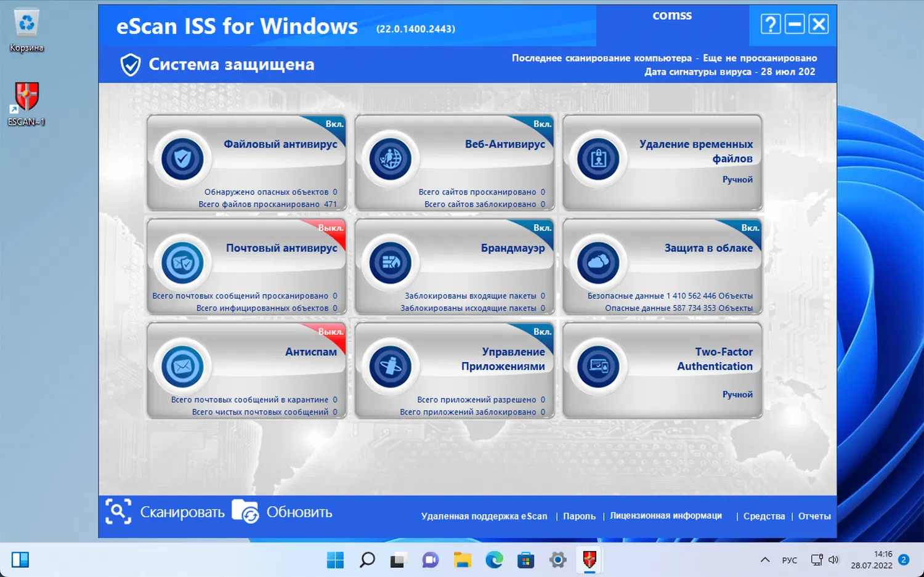Click the scan magnifier icon
924x577 pixels.
pyautogui.click(x=118, y=512)
